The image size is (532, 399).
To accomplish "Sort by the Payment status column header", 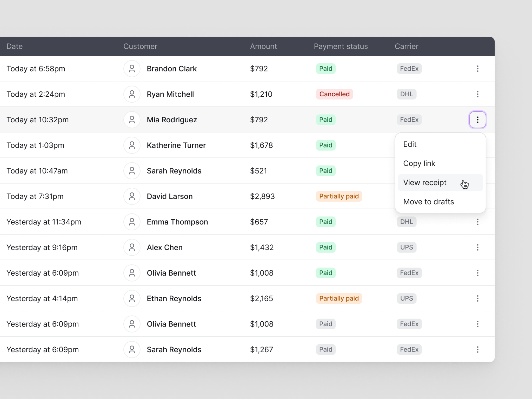I will click(341, 46).
